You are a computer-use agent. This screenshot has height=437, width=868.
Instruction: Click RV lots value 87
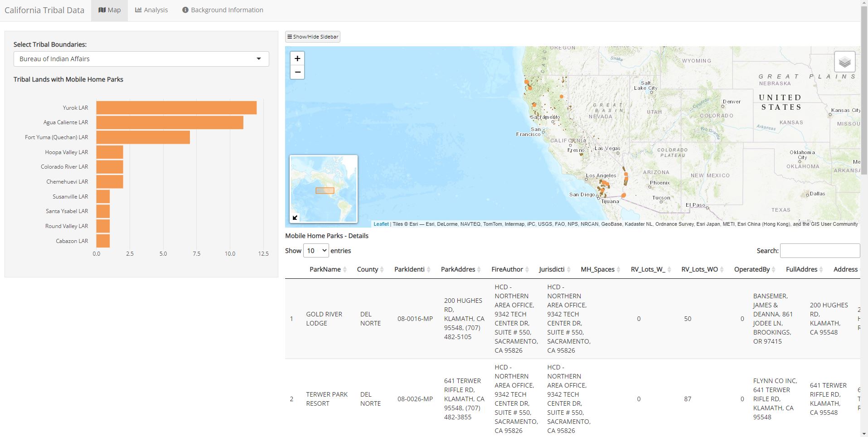click(688, 399)
